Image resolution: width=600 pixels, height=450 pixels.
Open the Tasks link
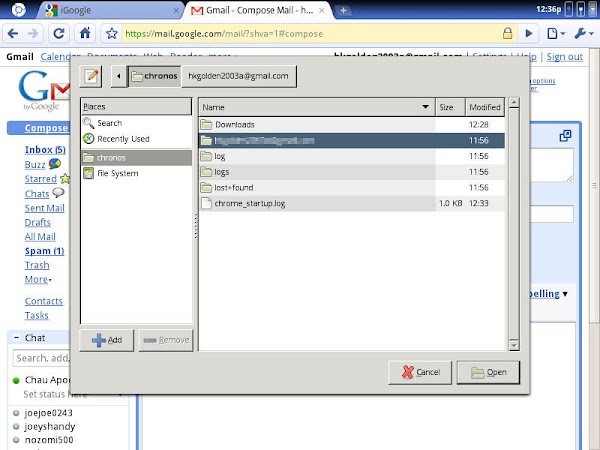click(37, 315)
